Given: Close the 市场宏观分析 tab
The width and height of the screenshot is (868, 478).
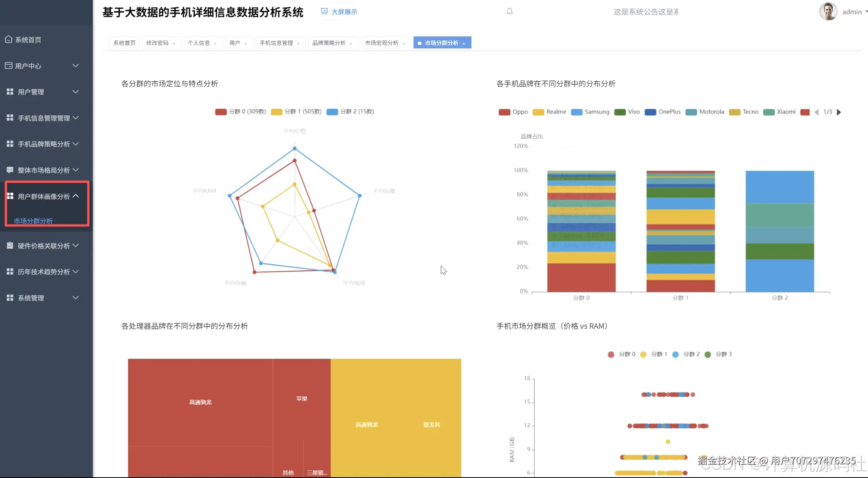Looking at the screenshot, I should pyautogui.click(x=404, y=44).
